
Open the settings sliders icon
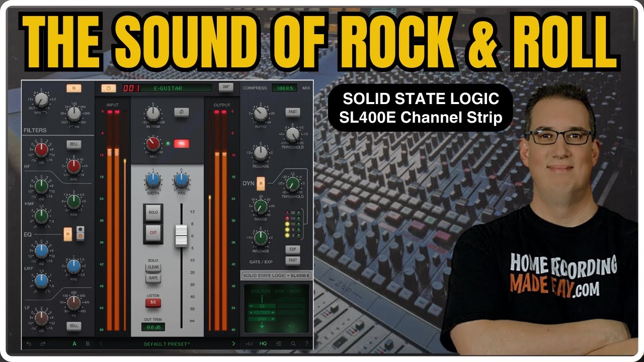coord(279,344)
